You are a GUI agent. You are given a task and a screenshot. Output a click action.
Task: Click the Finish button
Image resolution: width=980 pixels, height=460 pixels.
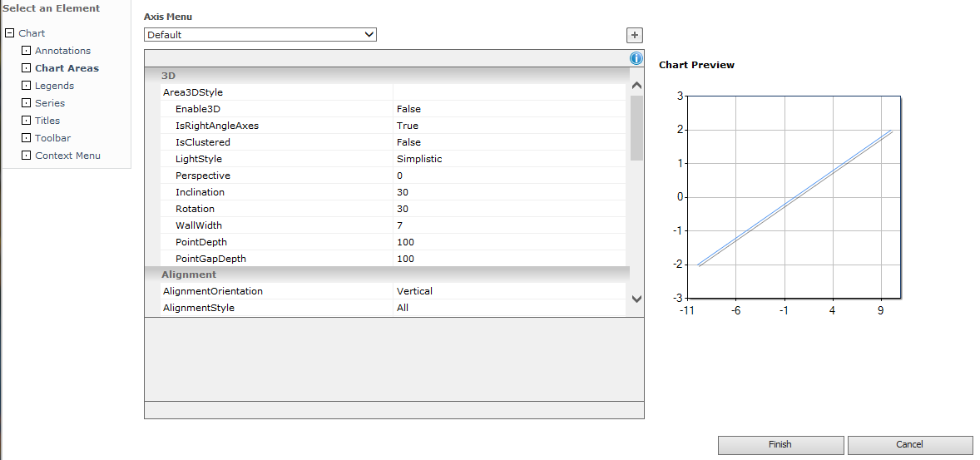click(x=780, y=445)
